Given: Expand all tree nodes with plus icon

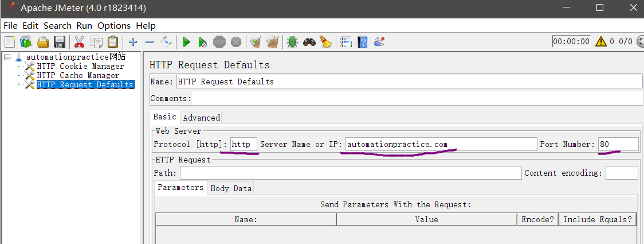Looking at the screenshot, I should (133, 41).
